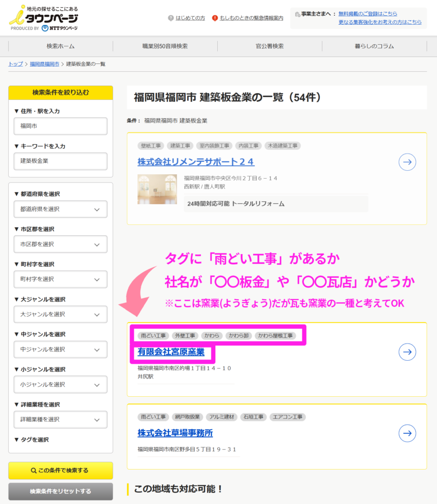The width and height of the screenshot is (437, 504).
Task: Click the 外壁工事 tag
Action: click(x=185, y=336)
